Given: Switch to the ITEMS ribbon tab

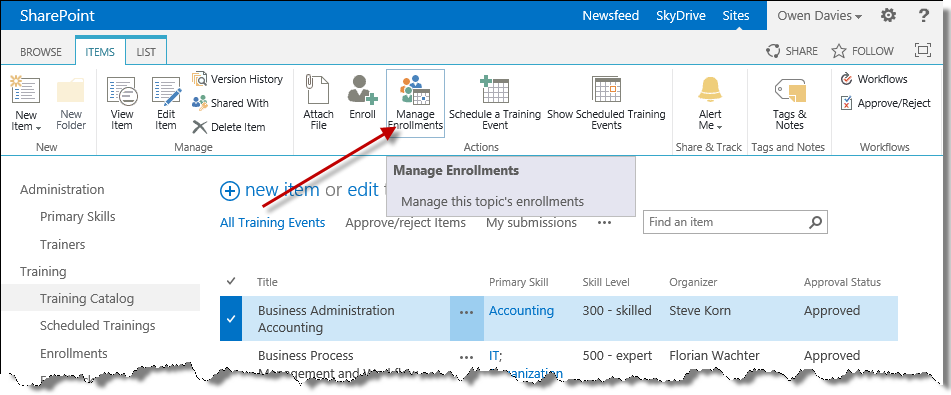Looking at the screenshot, I should click(x=99, y=52).
